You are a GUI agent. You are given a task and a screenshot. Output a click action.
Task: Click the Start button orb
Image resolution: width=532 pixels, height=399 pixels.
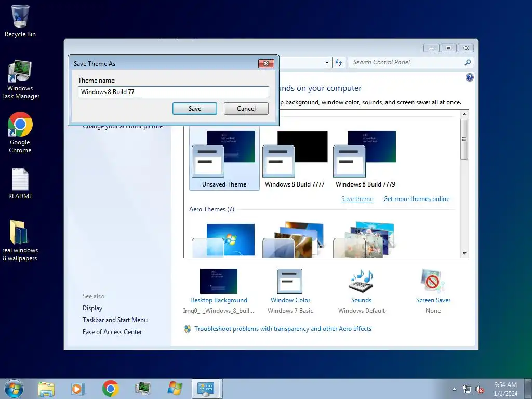click(14, 389)
